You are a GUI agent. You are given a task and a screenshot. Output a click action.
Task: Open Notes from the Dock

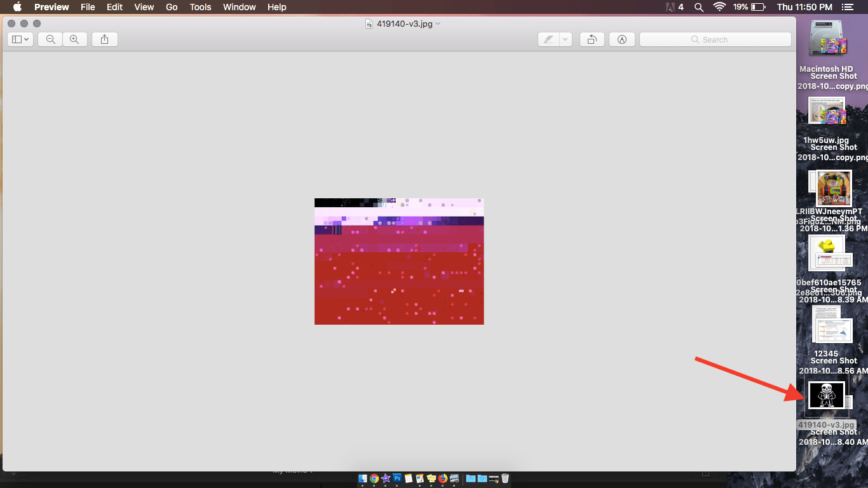[409, 478]
